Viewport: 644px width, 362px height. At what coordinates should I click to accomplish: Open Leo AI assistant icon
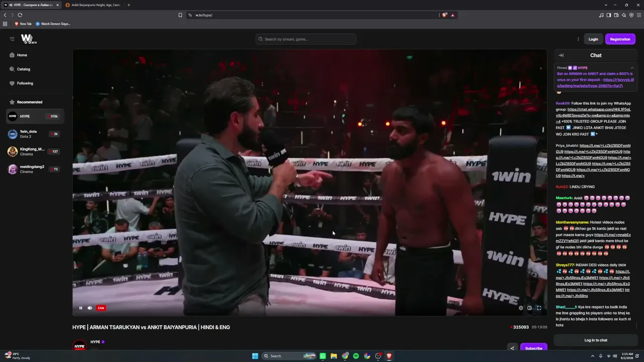coord(624,15)
